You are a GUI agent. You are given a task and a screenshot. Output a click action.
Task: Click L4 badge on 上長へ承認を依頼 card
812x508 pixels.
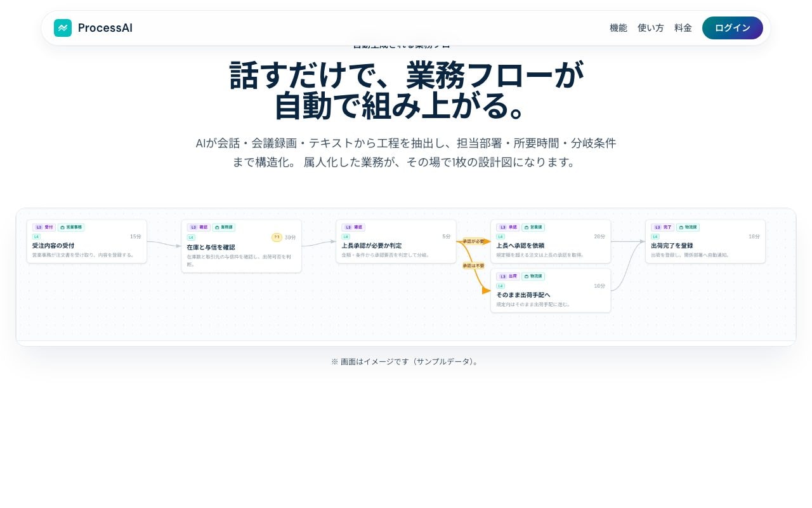501,236
